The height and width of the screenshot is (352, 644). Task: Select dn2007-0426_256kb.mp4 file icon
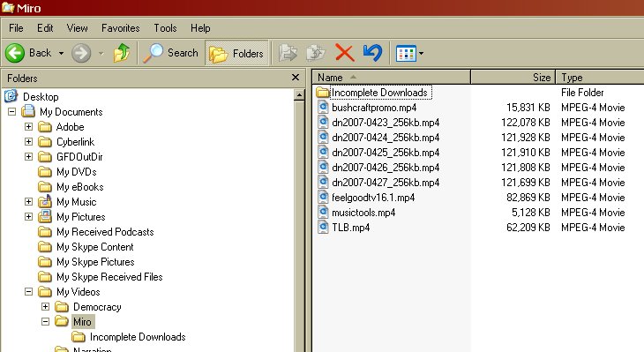point(323,167)
